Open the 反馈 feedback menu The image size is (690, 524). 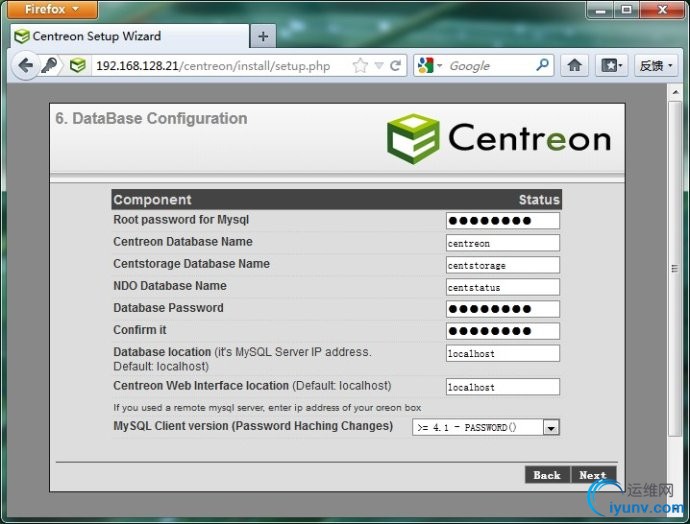click(x=656, y=66)
